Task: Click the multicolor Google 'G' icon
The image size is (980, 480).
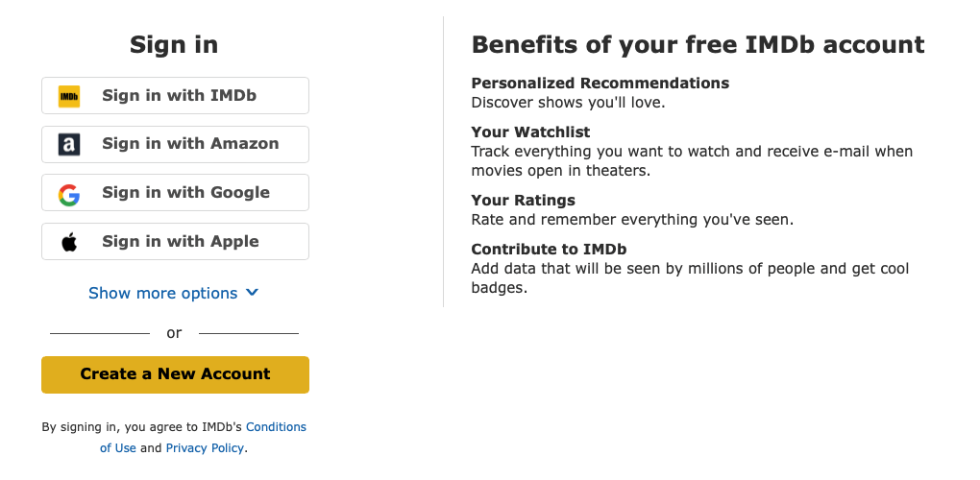Action: (x=69, y=195)
